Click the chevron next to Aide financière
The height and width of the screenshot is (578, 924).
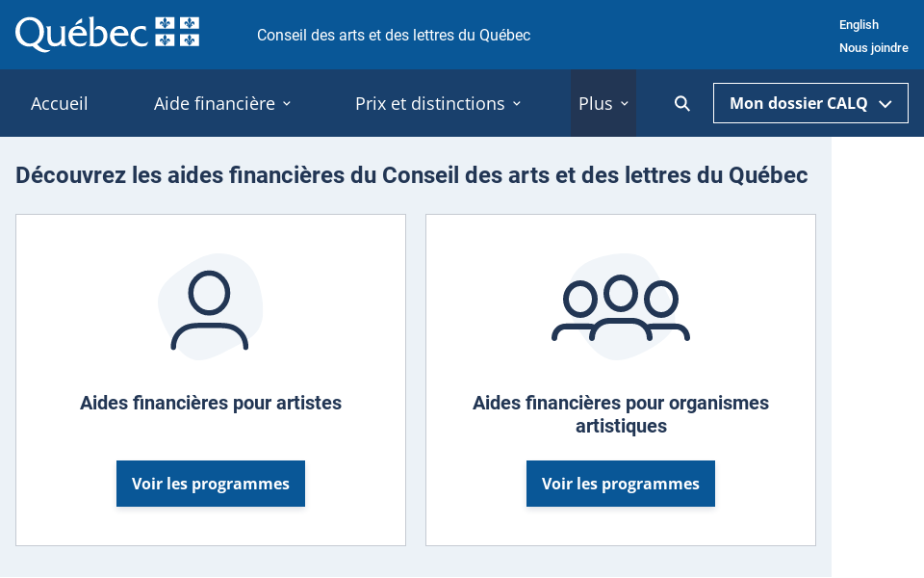pos(287,103)
